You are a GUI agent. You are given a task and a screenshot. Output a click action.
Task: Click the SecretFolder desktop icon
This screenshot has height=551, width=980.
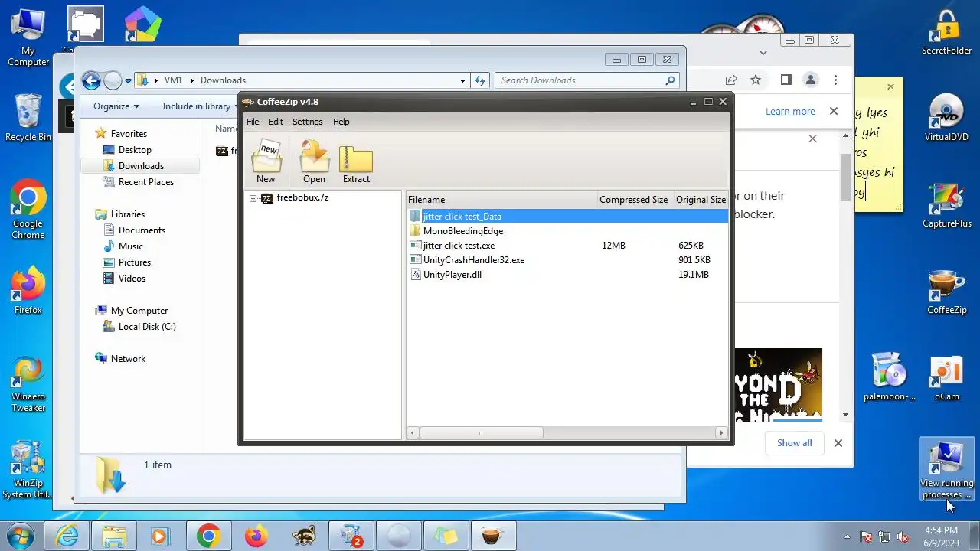pyautogui.click(x=946, y=32)
